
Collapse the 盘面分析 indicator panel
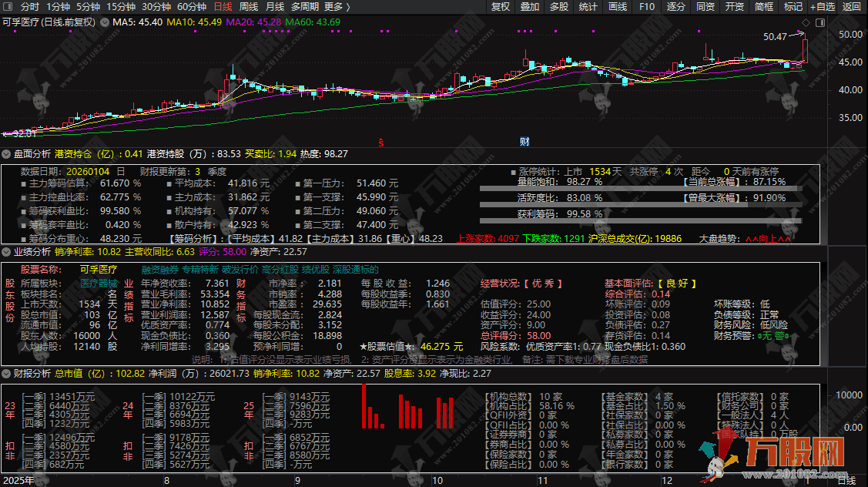click(7, 154)
